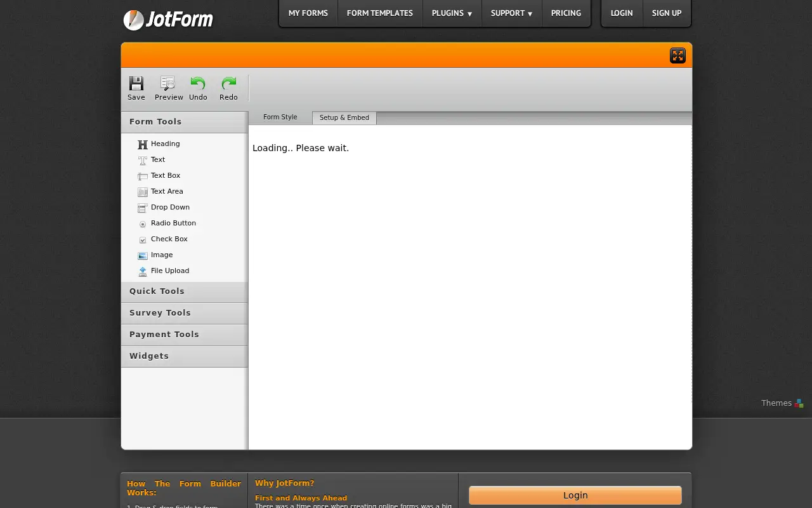
Task: Open the form Preview
Action: pyautogui.click(x=169, y=88)
